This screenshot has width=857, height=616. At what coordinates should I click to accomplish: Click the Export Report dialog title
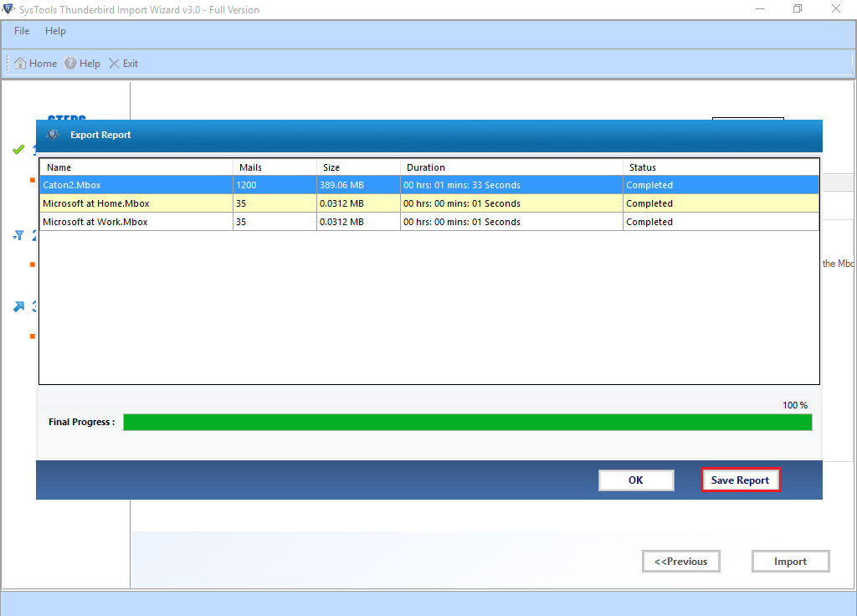pyautogui.click(x=100, y=135)
